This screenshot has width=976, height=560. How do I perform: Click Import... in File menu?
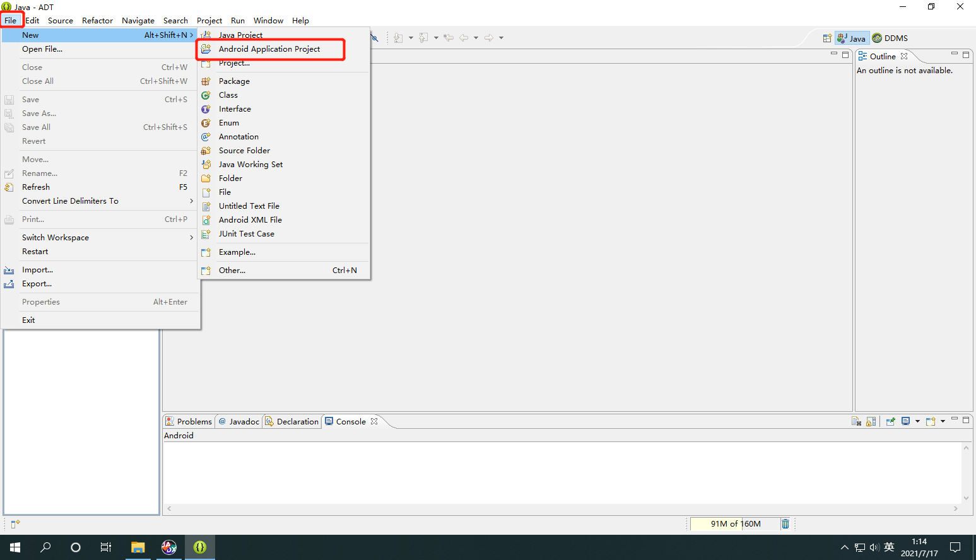pyautogui.click(x=100, y=270)
